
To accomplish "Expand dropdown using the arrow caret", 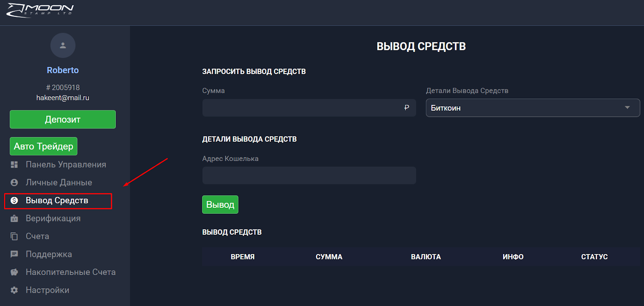I will 627,108.
